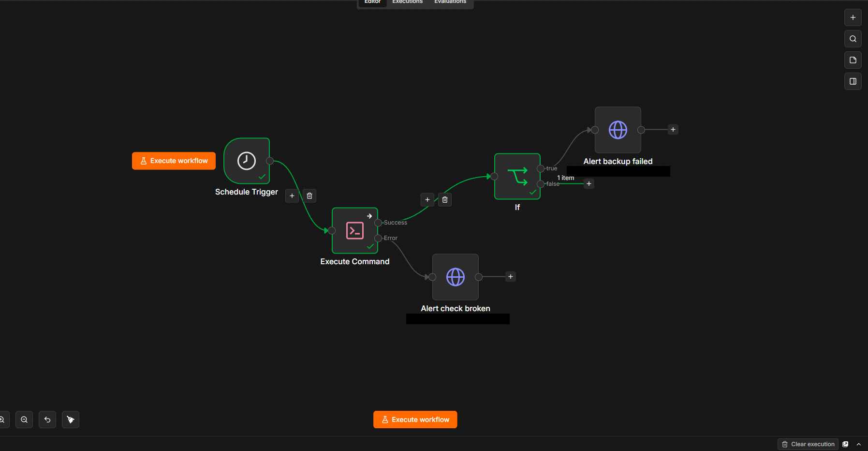Reset canvas zoom

pos(47,420)
